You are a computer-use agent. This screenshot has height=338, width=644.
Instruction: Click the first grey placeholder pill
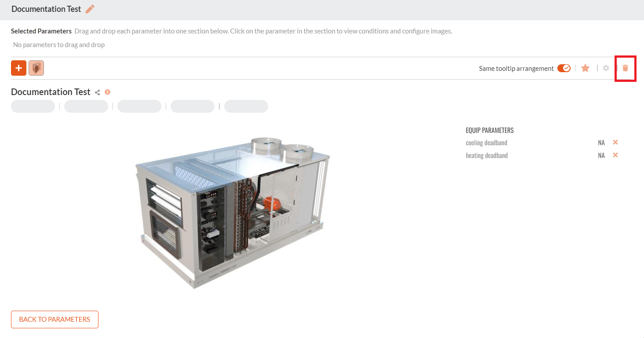click(x=33, y=107)
